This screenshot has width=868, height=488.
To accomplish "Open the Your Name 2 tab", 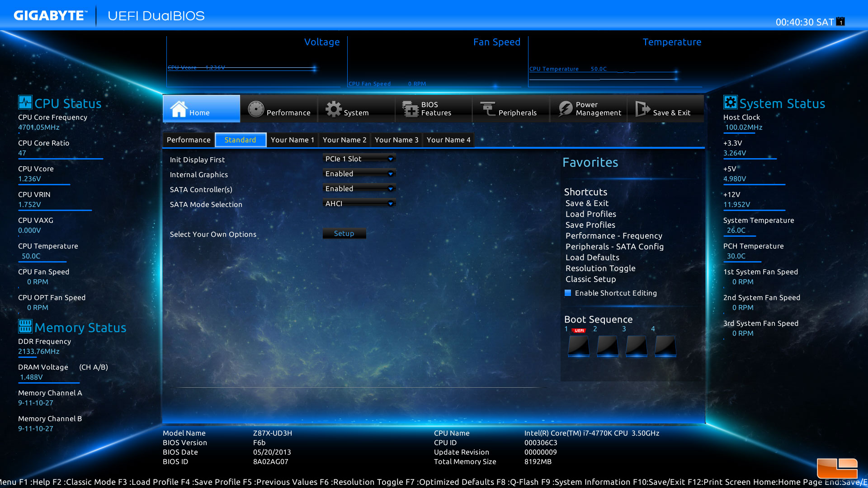I will (x=344, y=140).
